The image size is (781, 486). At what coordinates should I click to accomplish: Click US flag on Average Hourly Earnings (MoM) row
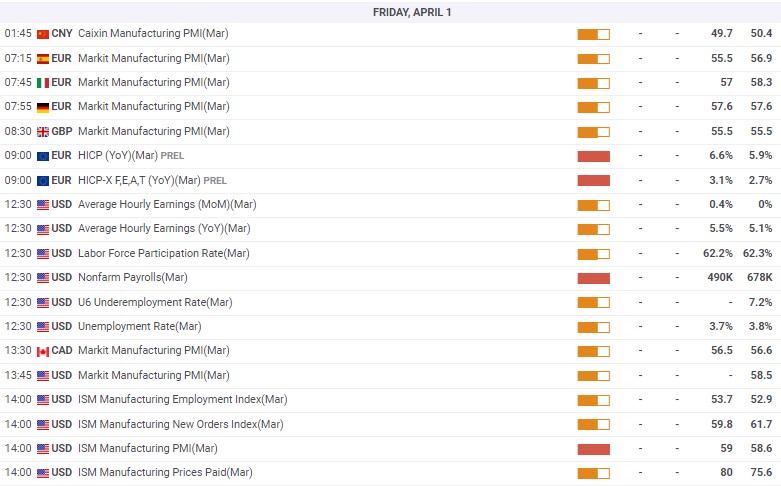pyautogui.click(x=43, y=205)
